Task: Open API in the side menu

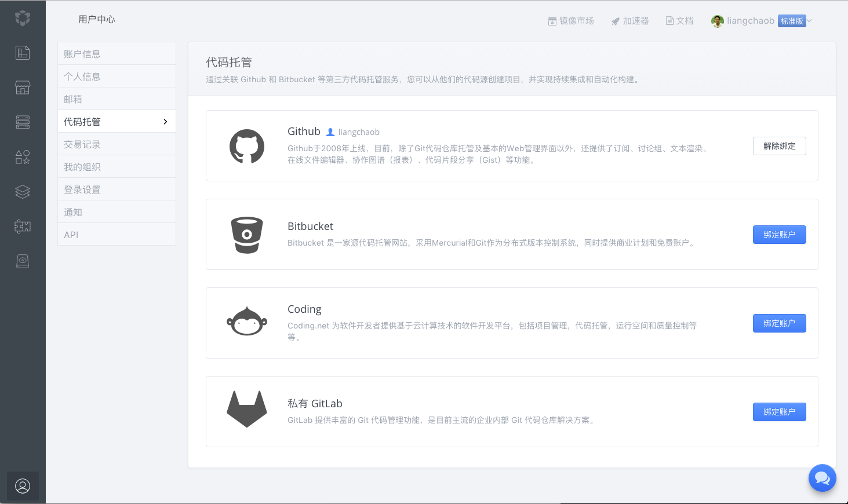Action: 117,235
